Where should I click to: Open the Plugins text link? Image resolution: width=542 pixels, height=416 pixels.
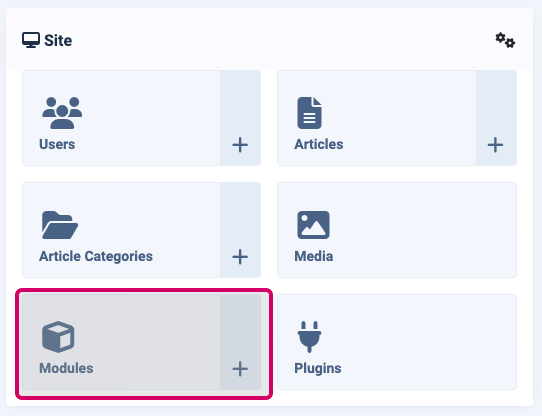tap(318, 368)
